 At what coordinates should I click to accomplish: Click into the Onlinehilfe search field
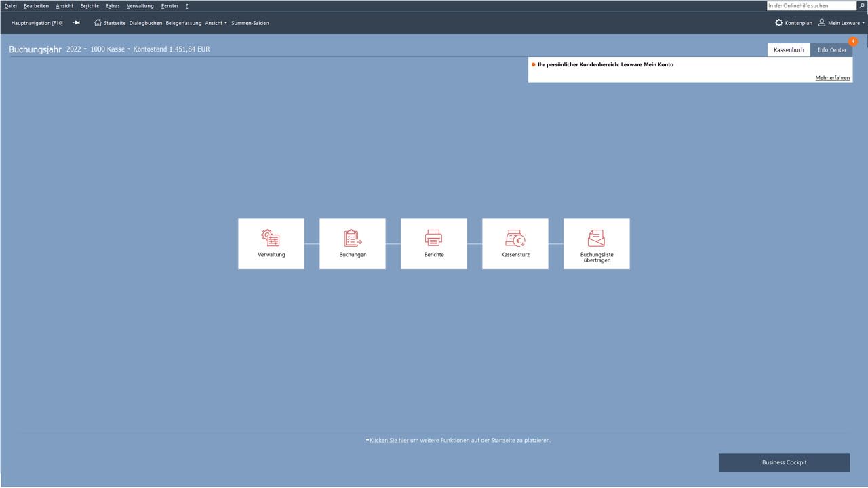coord(812,5)
